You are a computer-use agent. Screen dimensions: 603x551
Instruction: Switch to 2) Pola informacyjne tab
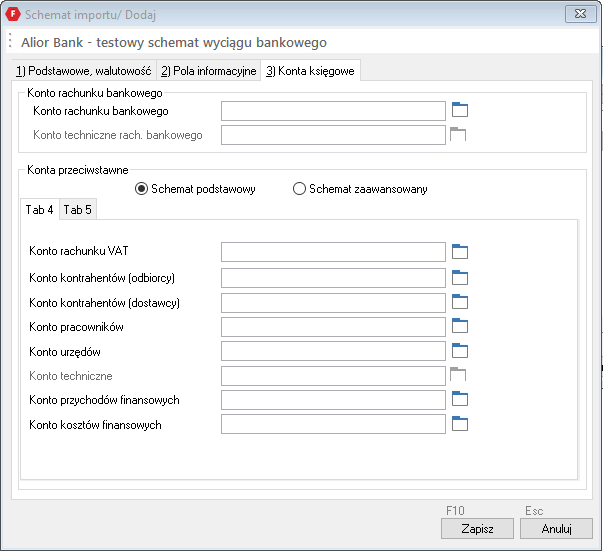pos(208,71)
